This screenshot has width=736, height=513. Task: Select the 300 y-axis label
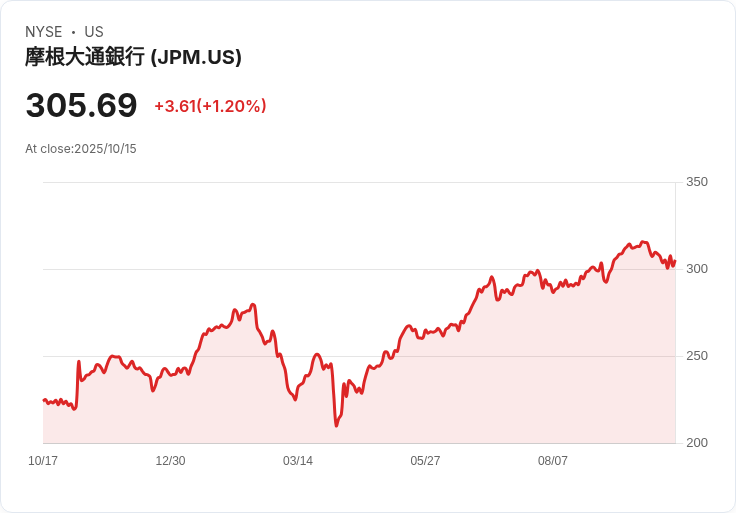click(696, 269)
